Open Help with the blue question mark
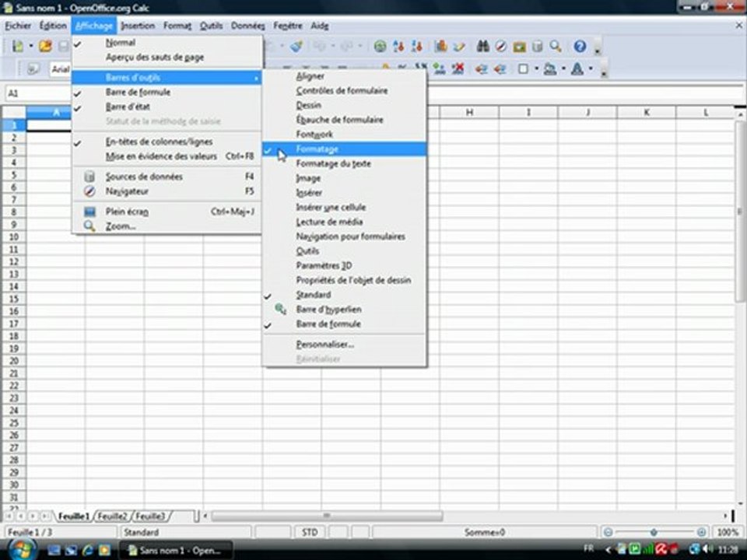Viewport: 747px width, 560px height. (579, 46)
